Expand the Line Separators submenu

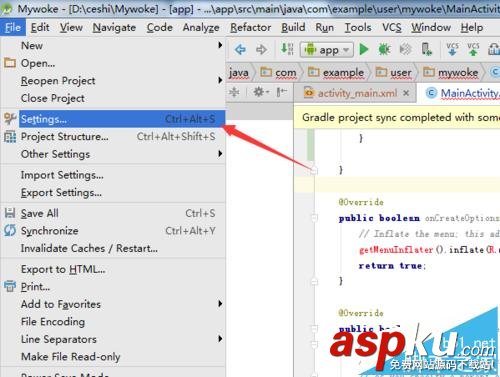point(113,339)
